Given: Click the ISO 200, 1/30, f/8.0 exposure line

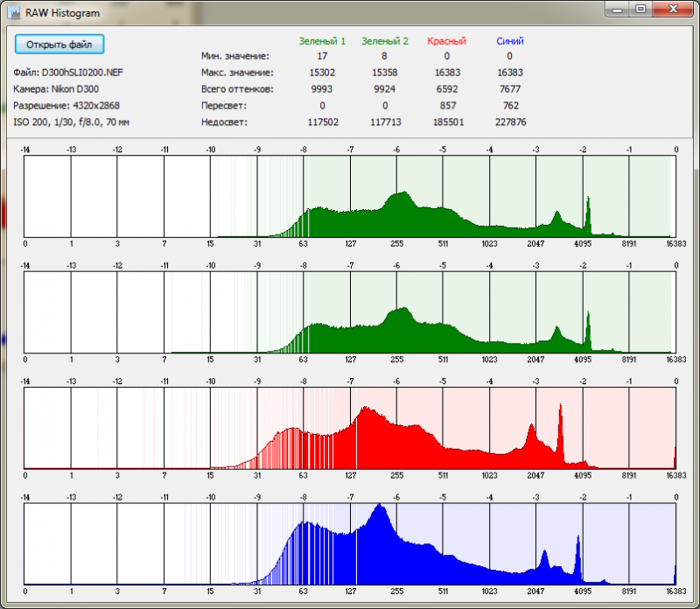Looking at the screenshot, I should pos(71,122).
